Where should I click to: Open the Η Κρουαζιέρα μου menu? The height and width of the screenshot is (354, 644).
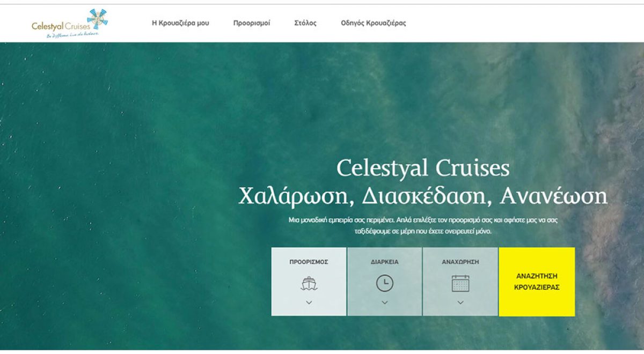click(x=180, y=23)
